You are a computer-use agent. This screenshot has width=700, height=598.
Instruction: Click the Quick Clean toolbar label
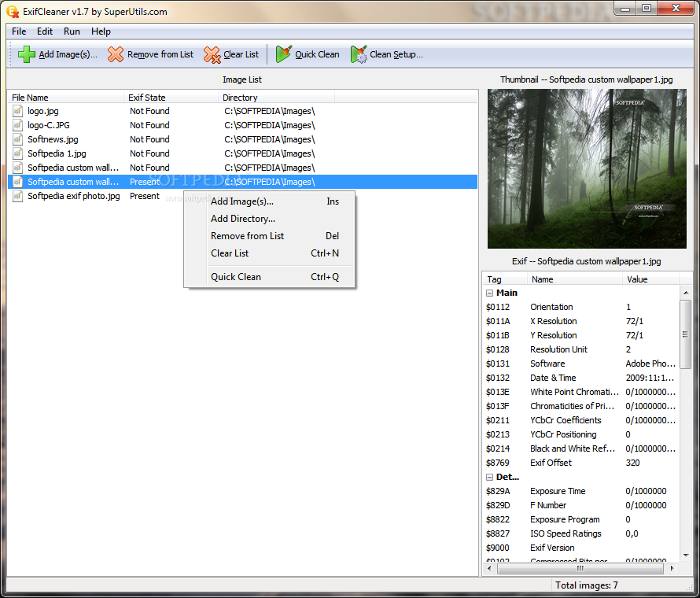[317, 54]
